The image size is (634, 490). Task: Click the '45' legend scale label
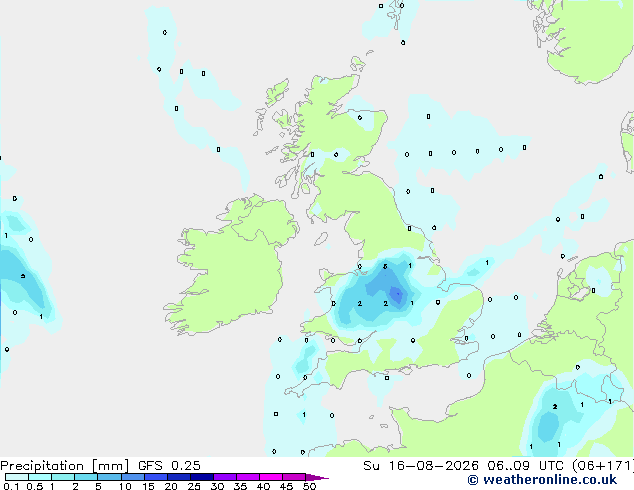pyautogui.click(x=286, y=486)
